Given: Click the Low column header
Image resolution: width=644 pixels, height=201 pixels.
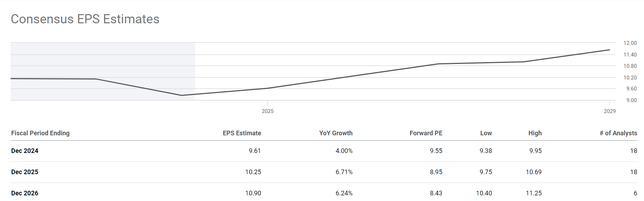Looking at the screenshot, I should point(486,133).
